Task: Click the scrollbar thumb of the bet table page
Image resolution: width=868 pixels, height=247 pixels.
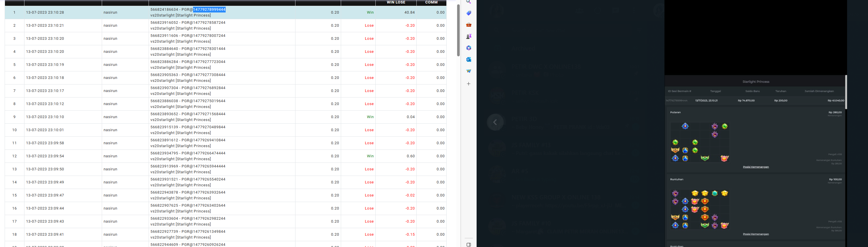Action: click(x=458, y=30)
